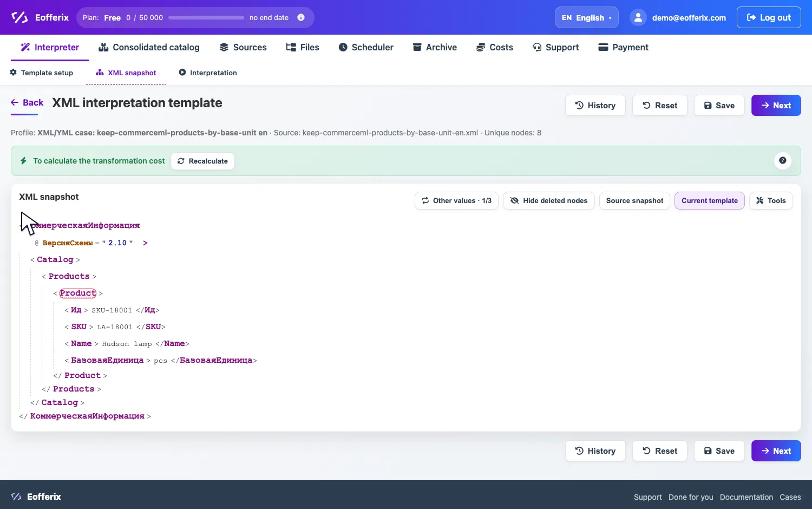Click the bottom Reset button
The width and height of the screenshot is (812, 509).
[660, 451]
